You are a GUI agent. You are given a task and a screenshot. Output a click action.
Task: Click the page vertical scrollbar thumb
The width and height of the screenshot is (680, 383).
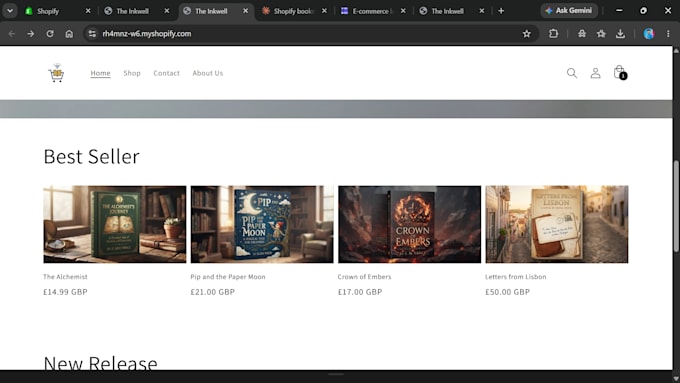point(676,206)
